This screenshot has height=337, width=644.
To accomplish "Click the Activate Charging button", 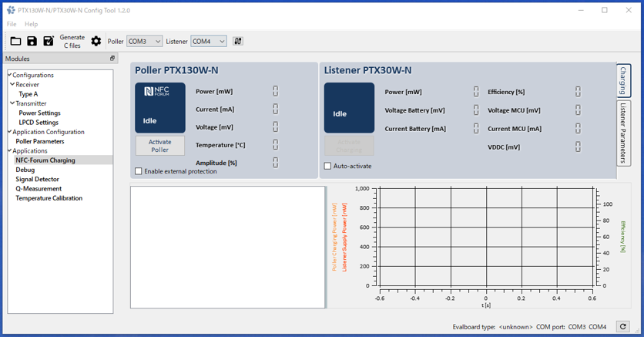I will [349, 146].
